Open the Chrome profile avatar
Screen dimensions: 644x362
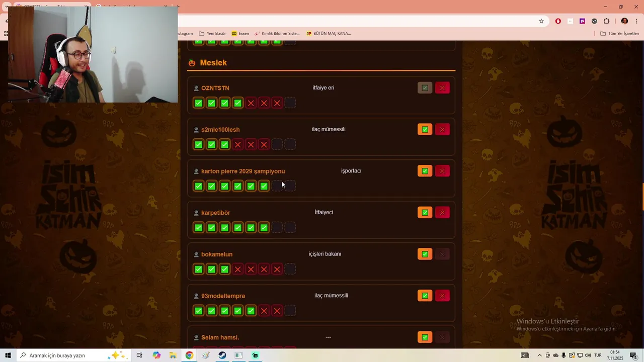[624, 21]
